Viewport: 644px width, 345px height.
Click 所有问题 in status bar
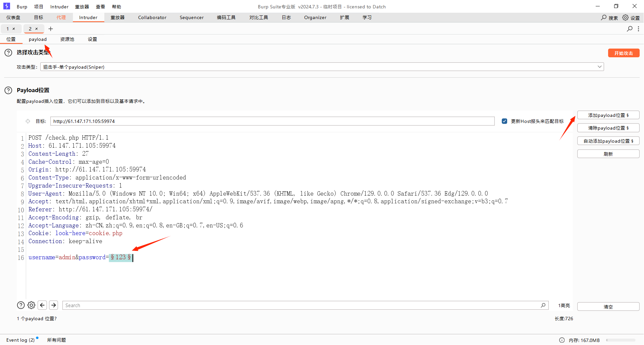[56, 340]
